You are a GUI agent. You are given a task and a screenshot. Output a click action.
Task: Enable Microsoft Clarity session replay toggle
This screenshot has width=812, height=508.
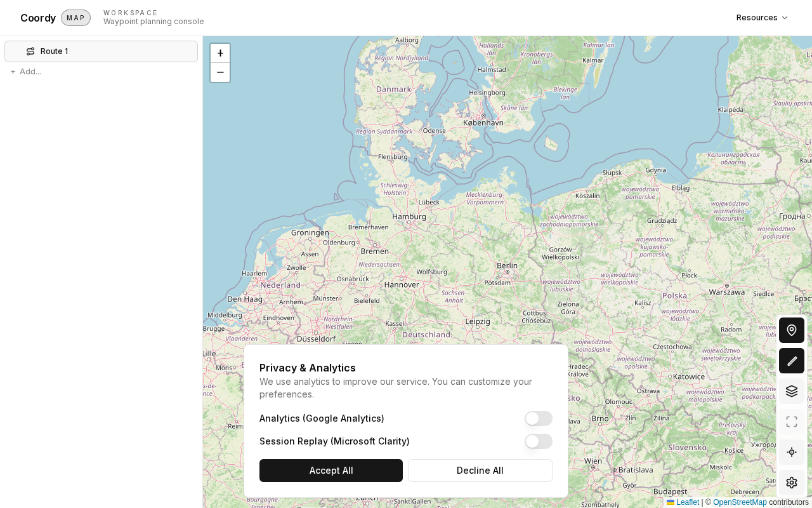(538, 441)
